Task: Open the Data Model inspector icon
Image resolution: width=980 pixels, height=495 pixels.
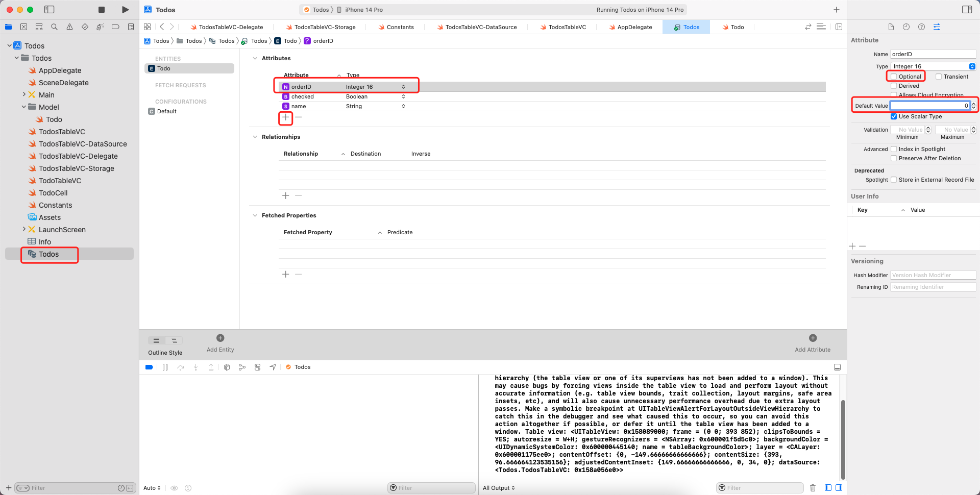Action: 937,27
